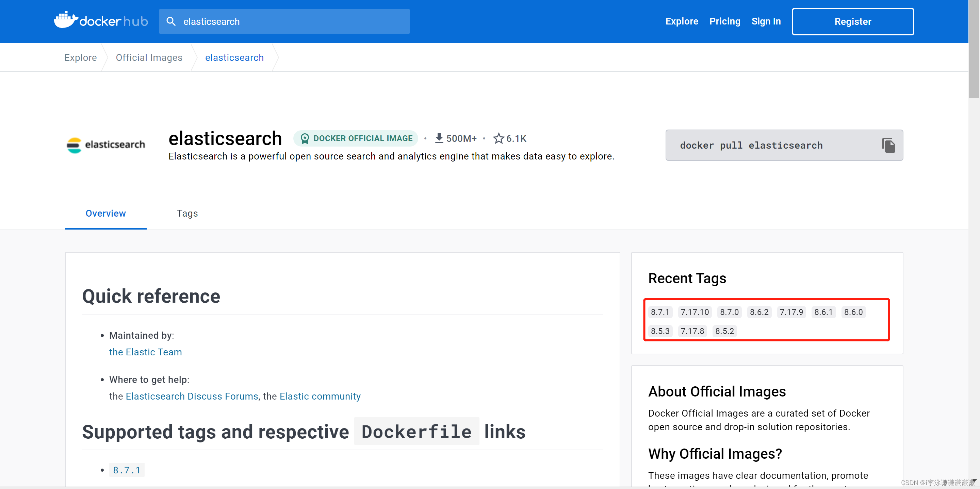Click the Sign In link

(766, 21)
